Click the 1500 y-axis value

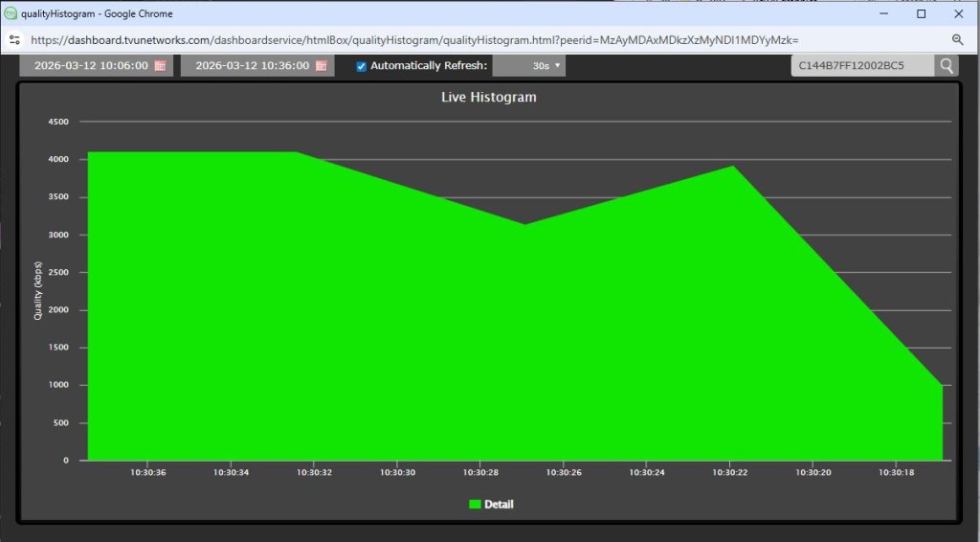tap(58, 348)
